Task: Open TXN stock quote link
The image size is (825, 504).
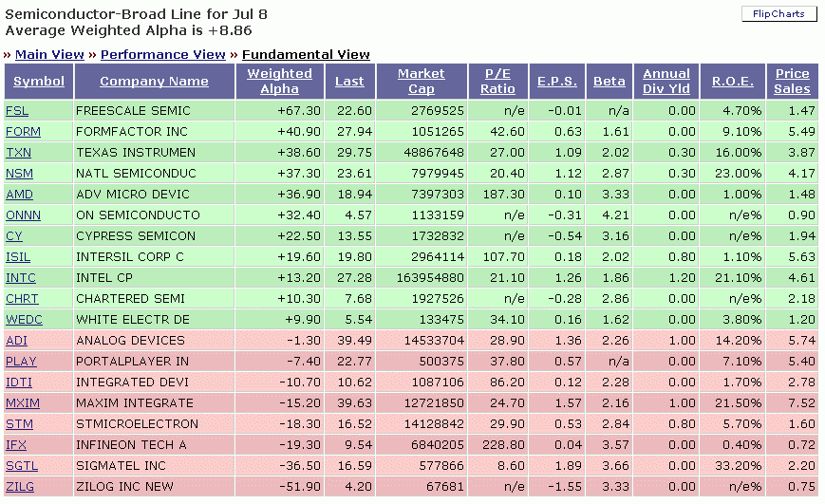Action: (x=19, y=153)
